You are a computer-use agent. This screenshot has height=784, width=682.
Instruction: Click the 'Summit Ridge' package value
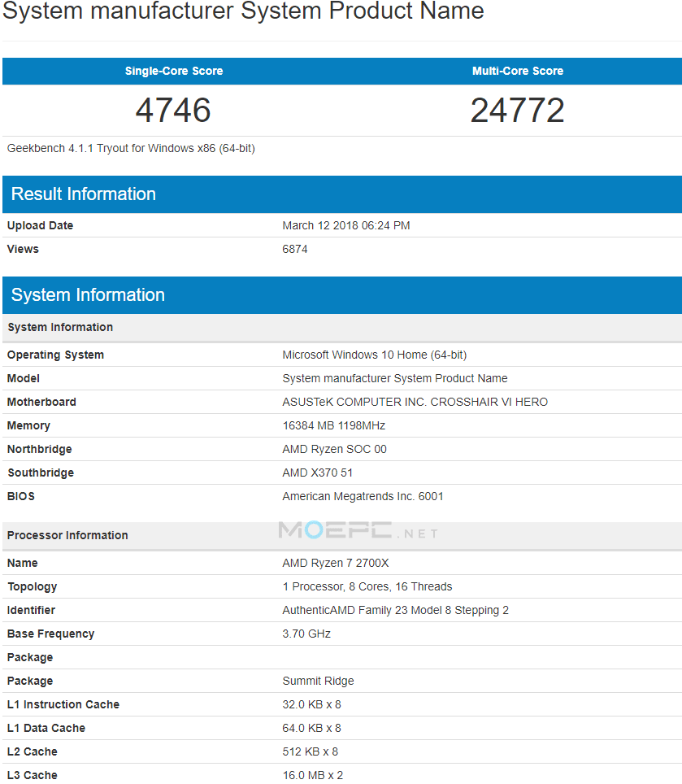pyautogui.click(x=318, y=681)
